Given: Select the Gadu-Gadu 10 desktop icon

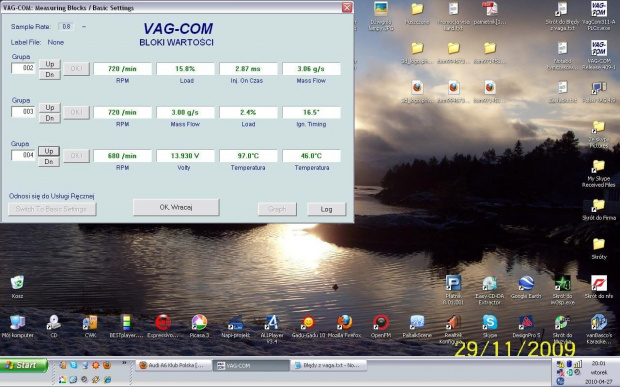Looking at the screenshot, I should tap(308, 326).
